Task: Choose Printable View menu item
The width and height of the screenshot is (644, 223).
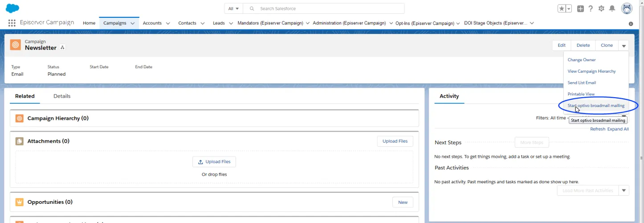Action: click(581, 94)
